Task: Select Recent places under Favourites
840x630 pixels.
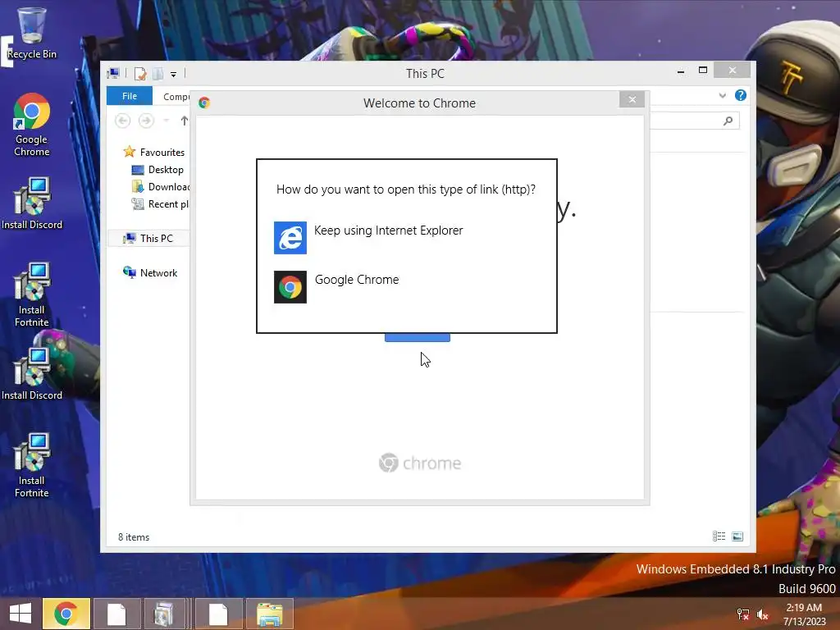Action: coord(161,204)
